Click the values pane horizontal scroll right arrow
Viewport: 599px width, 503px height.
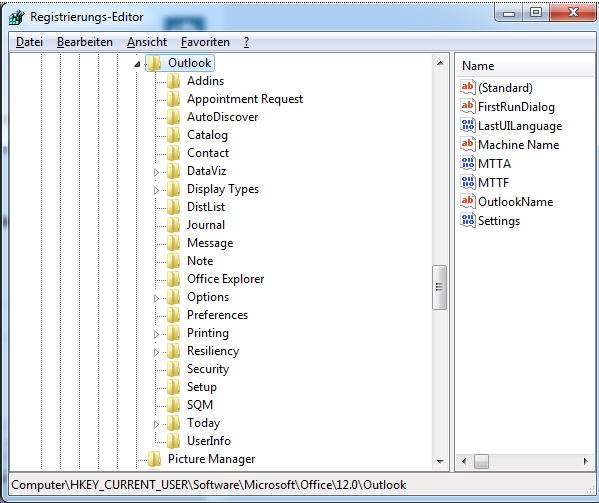pos(585,461)
